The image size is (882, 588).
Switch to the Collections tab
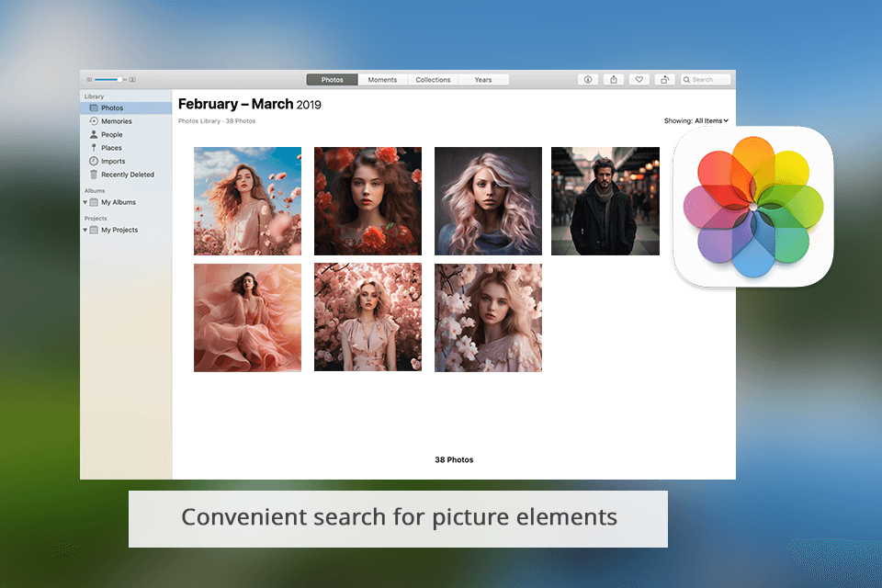pyautogui.click(x=433, y=79)
